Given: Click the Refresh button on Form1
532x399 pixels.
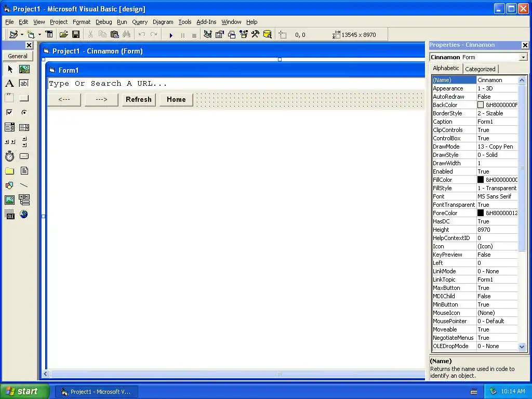Looking at the screenshot, I should [139, 99].
